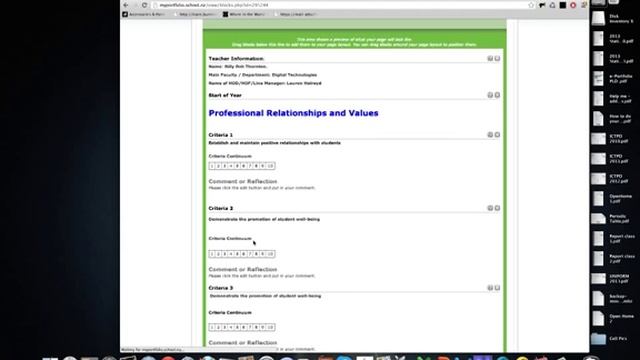Click 'Comment or Reflection' under Criteria 1

coord(243,181)
